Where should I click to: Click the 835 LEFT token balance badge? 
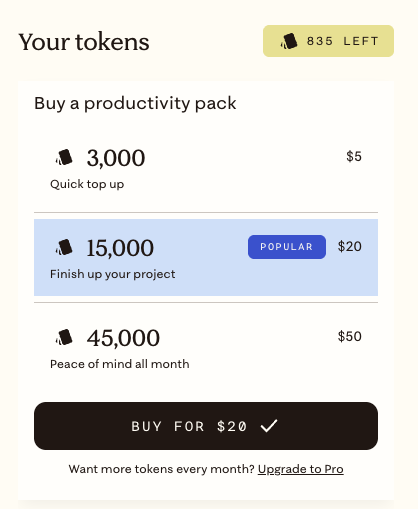pos(328,41)
